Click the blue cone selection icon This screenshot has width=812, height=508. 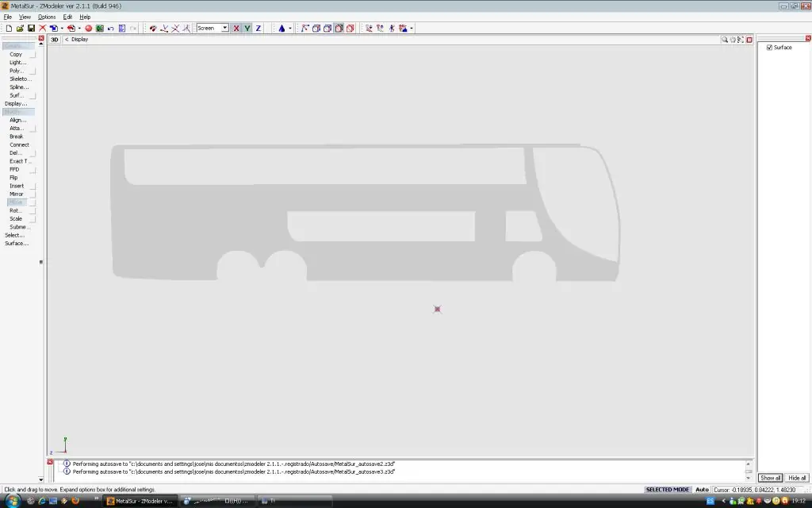pyautogui.click(x=282, y=28)
